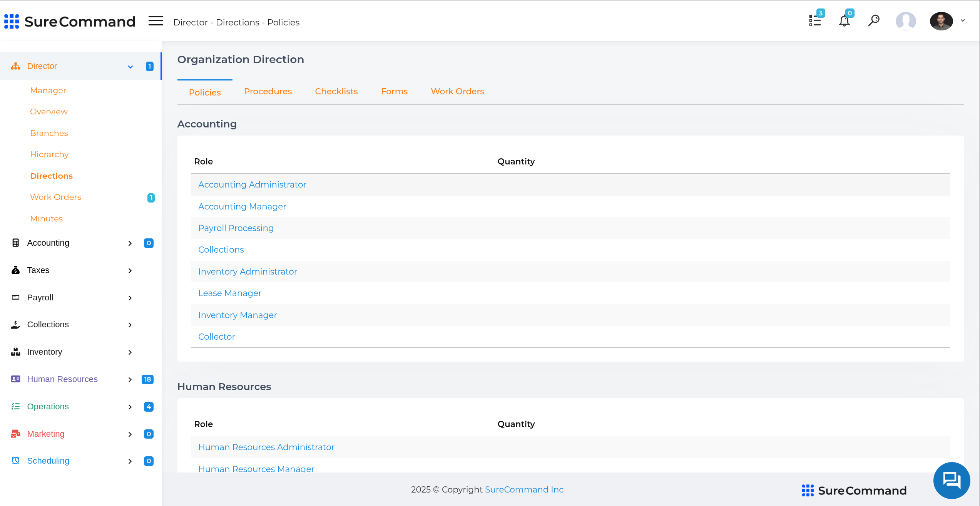The width and height of the screenshot is (980, 506).
Task: Open the chat bubble widget
Action: pos(951,480)
